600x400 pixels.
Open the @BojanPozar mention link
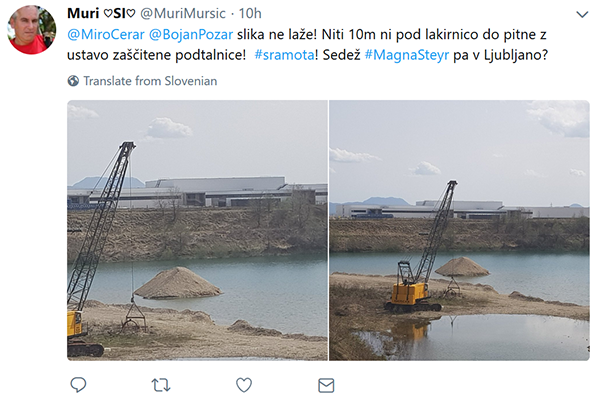pyautogui.click(x=191, y=34)
